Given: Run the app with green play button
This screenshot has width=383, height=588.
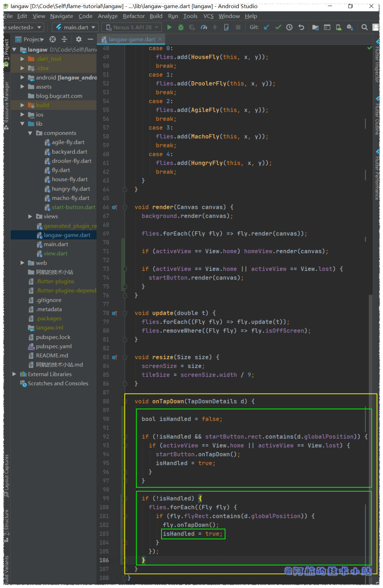Looking at the screenshot, I should click(x=169, y=27).
